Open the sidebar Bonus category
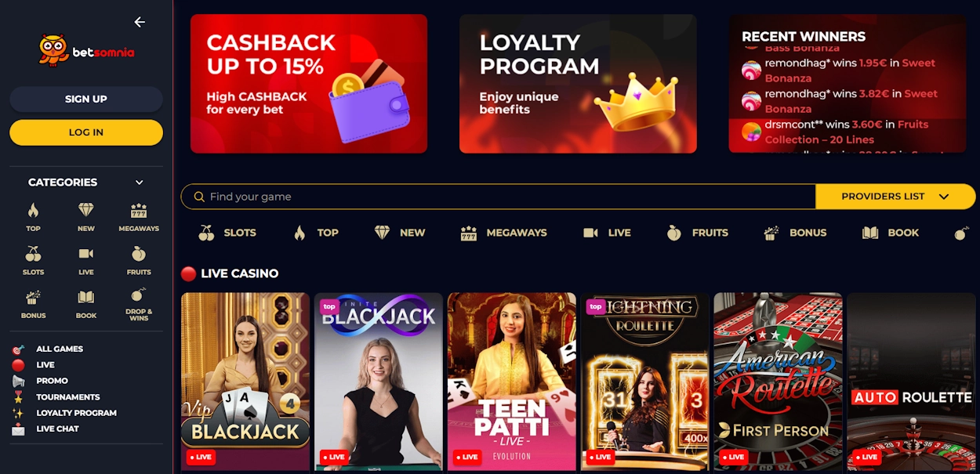Viewport: 980px width, 474px height. pos(33,305)
